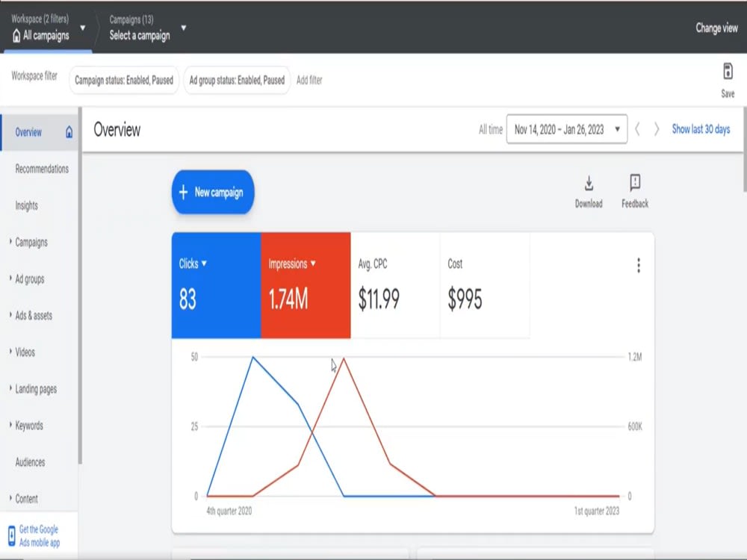Click the sidebar vertical scrollbar

tap(80, 286)
